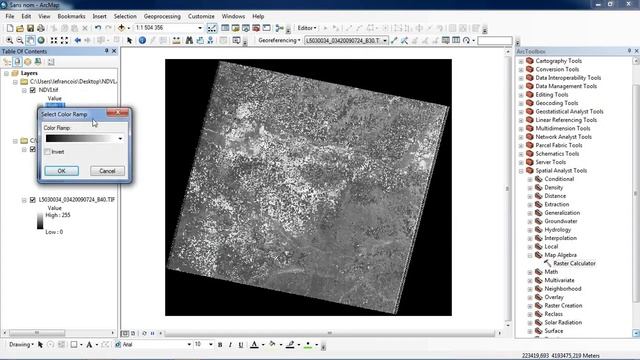
Task: Open the Raster Calculator tool
Action: [574, 263]
